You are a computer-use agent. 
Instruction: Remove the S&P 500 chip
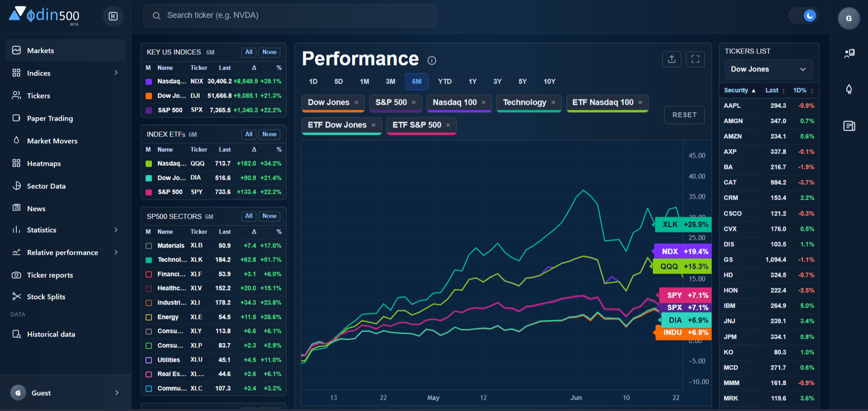[414, 103]
